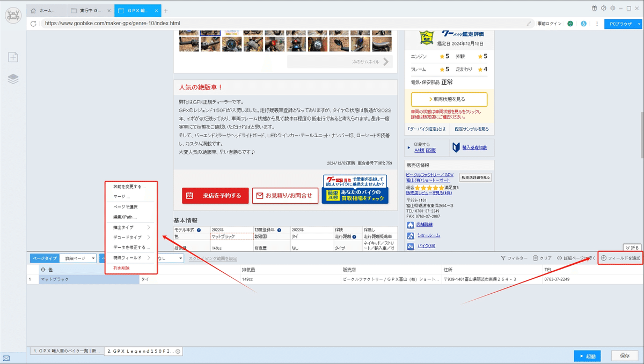
Task: Click the mail envelope icon at bottom left
Action: 6,358
